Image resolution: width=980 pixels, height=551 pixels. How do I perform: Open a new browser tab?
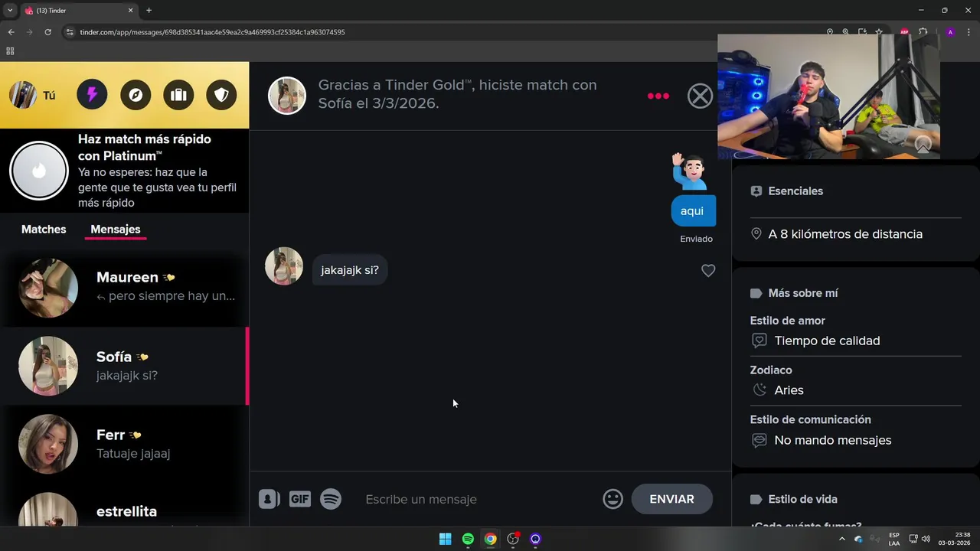point(149,10)
